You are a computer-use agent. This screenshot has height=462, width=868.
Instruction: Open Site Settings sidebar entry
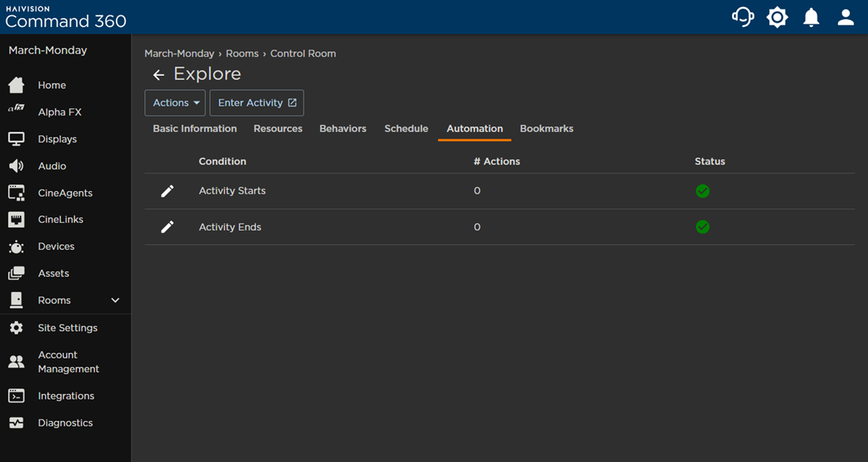pos(68,328)
